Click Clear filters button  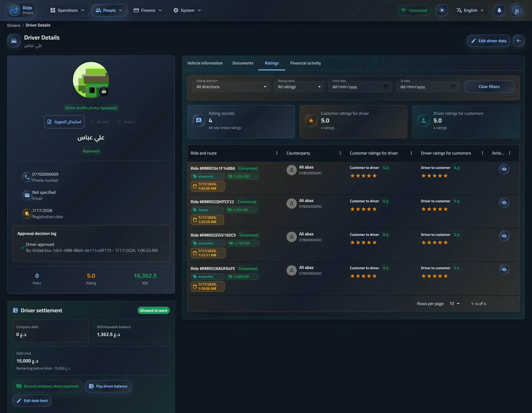tap(489, 87)
